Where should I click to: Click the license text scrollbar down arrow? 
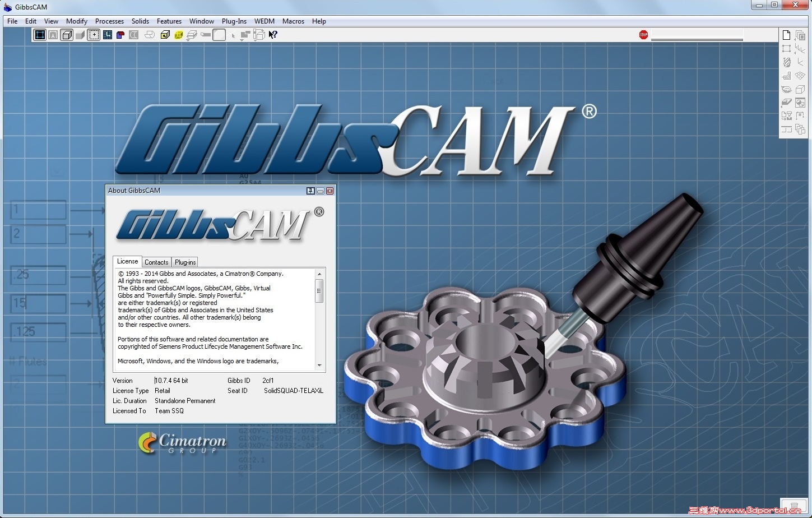(x=319, y=366)
